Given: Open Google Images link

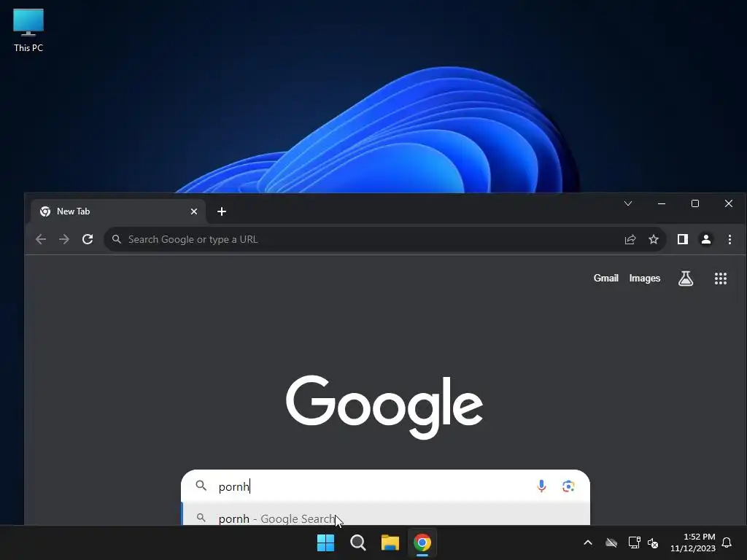Looking at the screenshot, I should pyautogui.click(x=645, y=278).
